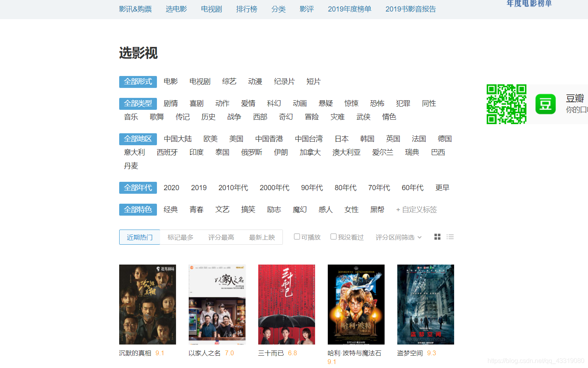Filter by 喜剧 genre
Image resolution: width=588 pixels, height=368 pixels.
[197, 103]
